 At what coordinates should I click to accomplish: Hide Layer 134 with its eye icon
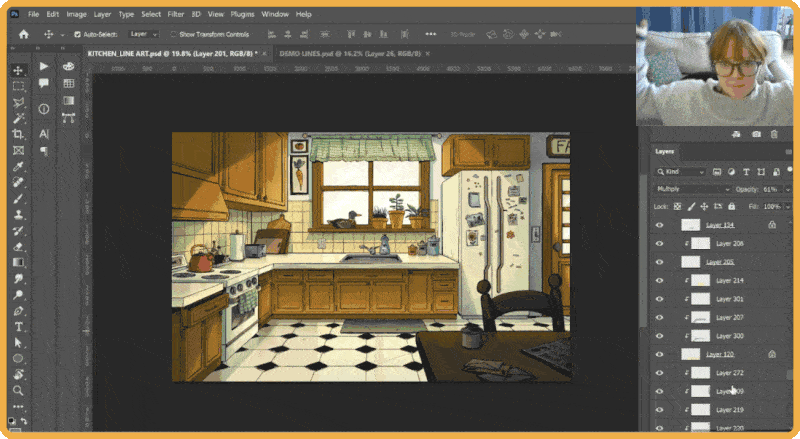(659, 225)
